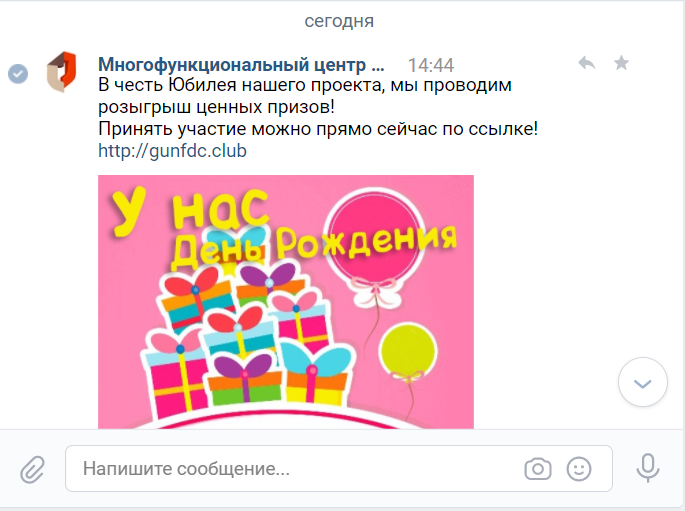Open the paperclip attachment menu
The width and height of the screenshot is (685, 511).
(32, 470)
